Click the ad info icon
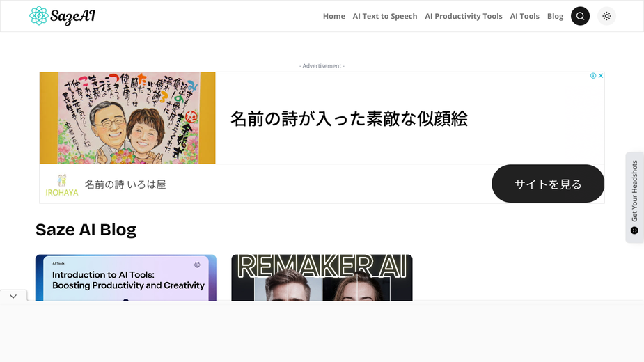This screenshot has width=644, height=362. coord(593,76)
